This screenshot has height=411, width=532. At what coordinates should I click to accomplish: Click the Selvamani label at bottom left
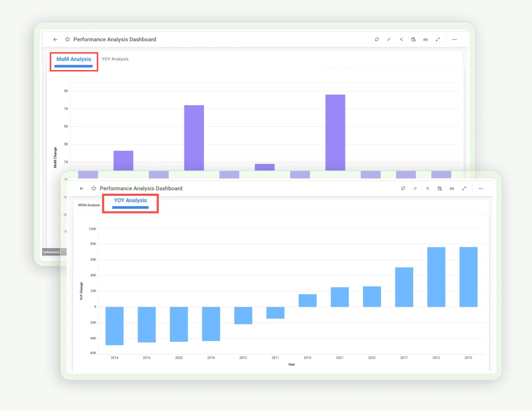[50, 252]
